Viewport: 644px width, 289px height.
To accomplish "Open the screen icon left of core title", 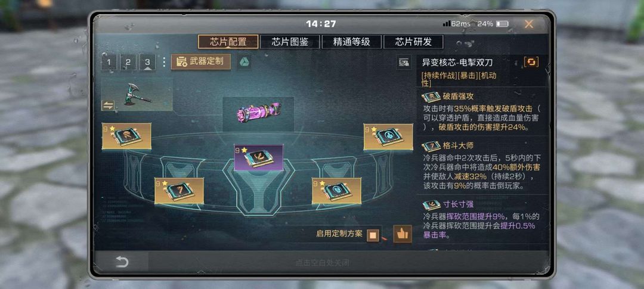I will [x=404, y=63].
